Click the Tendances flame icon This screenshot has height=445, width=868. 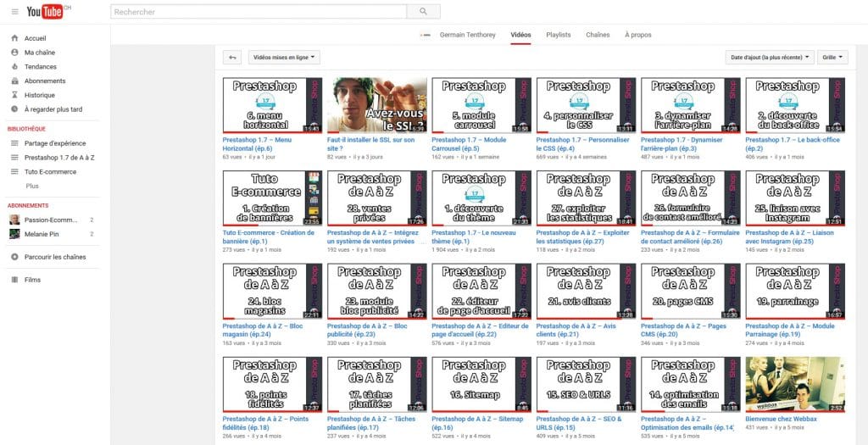point(14,66)
